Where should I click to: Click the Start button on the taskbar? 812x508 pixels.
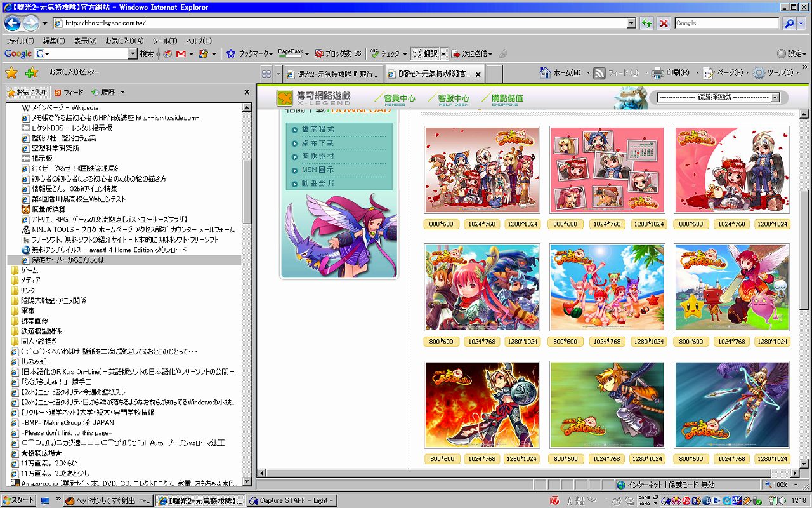[x=18, y=500]
